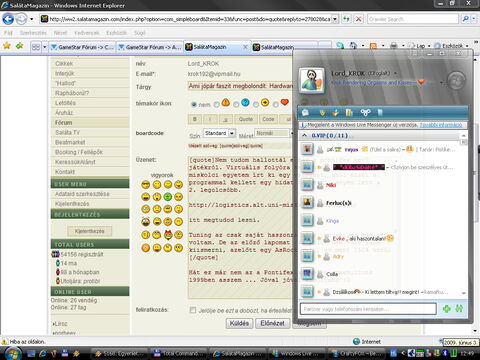
Task: Open the Favorites star icon
Action: 7,46
